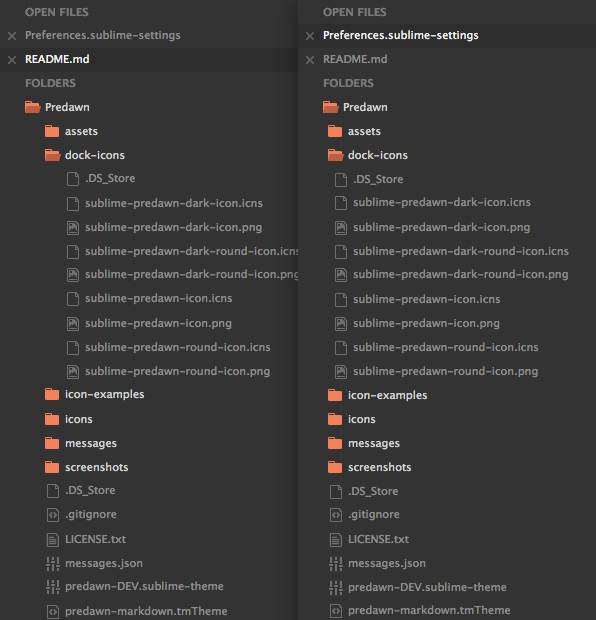Select Preferences.sublime-settings in right open files

401,36
